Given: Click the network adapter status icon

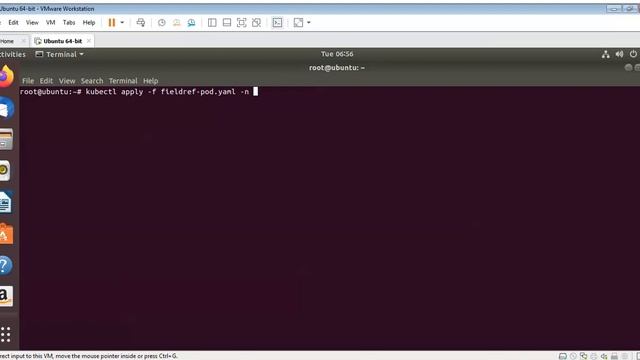Looking at the screenshot, I should [584, 356].
